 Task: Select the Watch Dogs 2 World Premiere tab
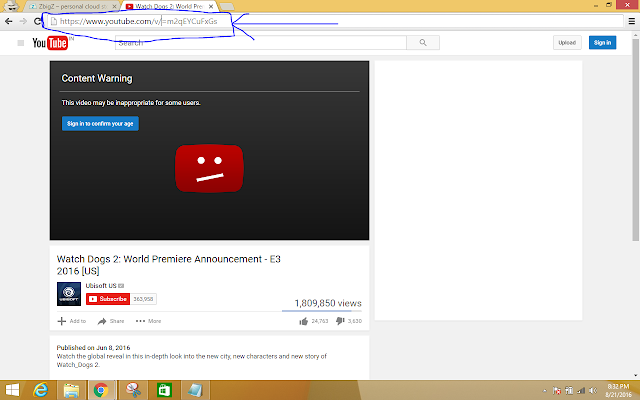tap(169, 7)
